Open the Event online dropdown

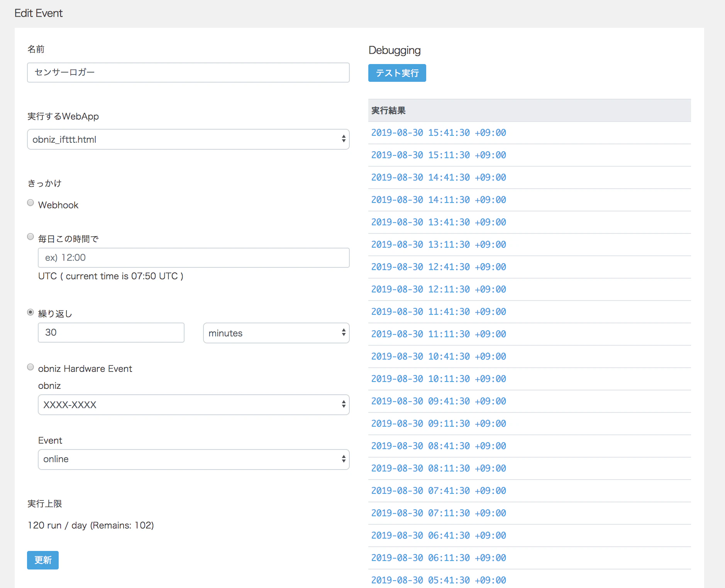tap(194, 460)
